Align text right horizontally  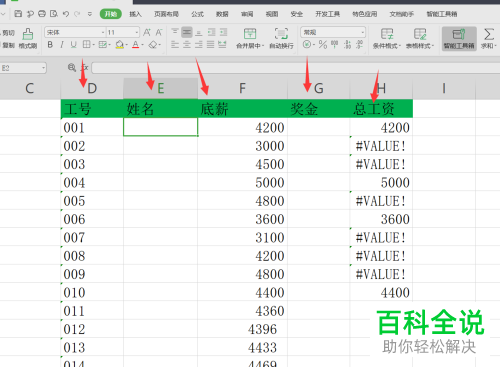199,44
